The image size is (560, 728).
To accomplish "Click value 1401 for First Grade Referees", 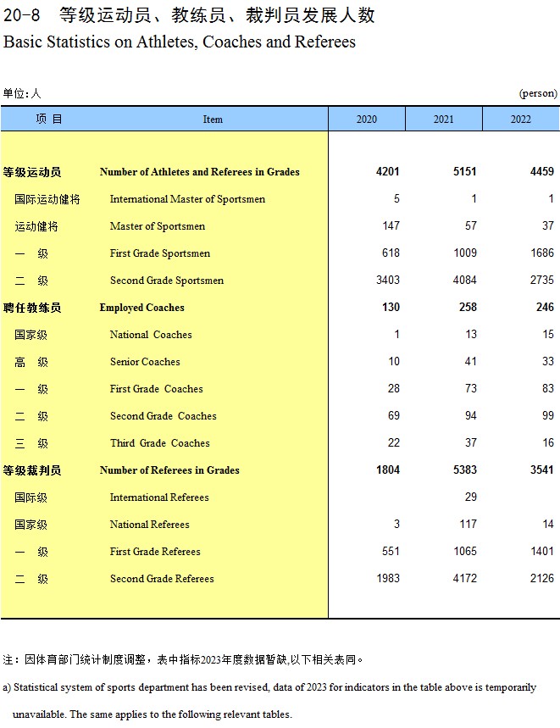I will (x=542, y=551).
